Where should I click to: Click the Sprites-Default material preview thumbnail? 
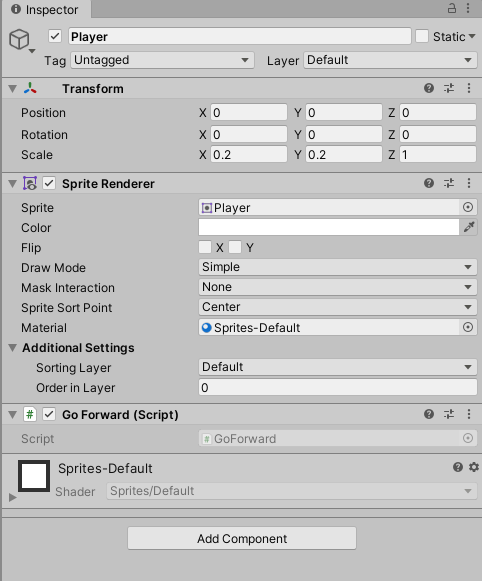click(34, 476)
